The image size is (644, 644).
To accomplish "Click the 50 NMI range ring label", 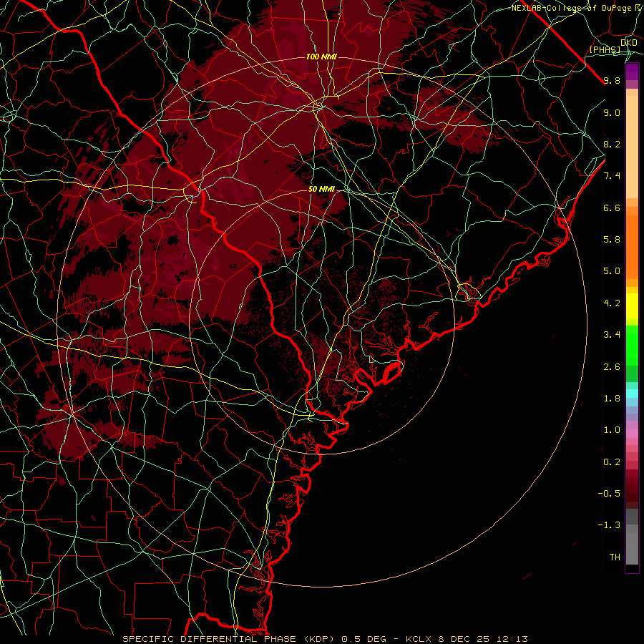I will (x=321, y=189).
